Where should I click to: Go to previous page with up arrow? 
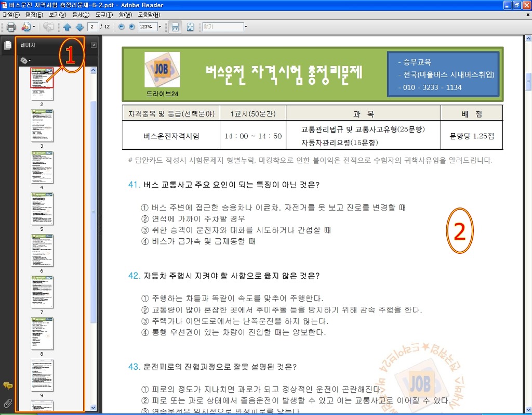pyautogui.click(x=67, y=27)
